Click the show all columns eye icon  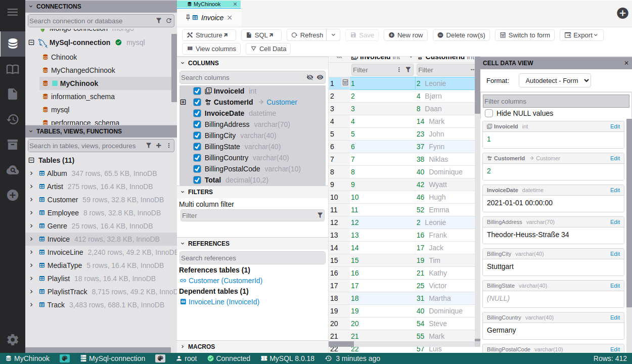coord(320,77)
